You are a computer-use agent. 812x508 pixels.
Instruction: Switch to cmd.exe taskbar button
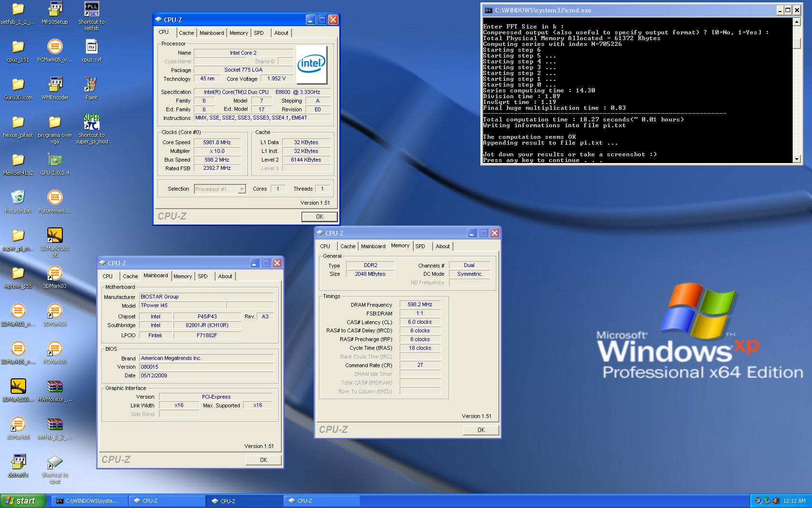coord(90,501)
